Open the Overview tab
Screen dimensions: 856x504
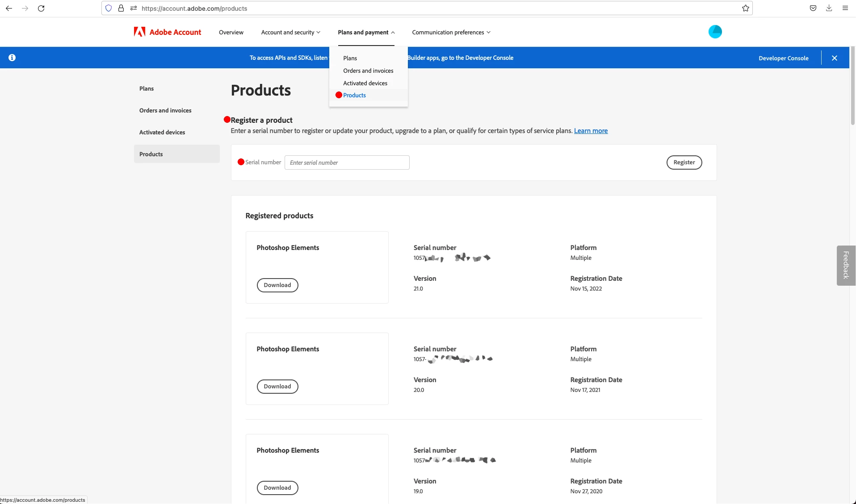point(231,32)
